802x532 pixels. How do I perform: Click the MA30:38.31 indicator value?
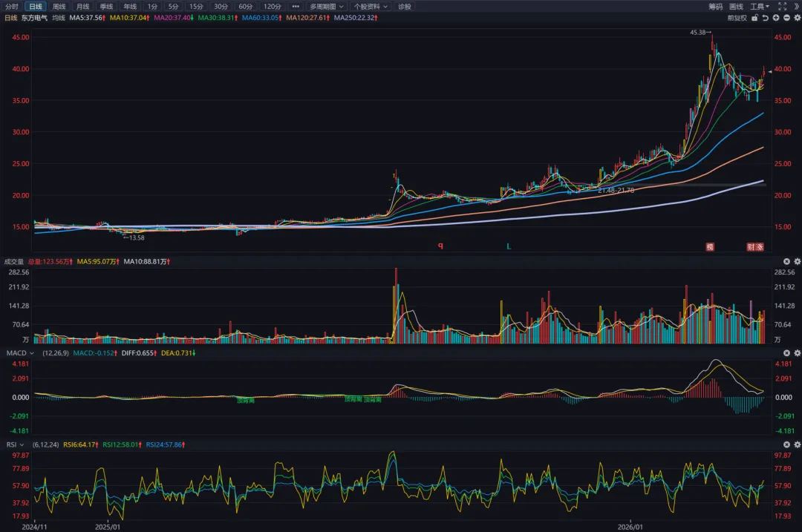[x=218, y=18]
